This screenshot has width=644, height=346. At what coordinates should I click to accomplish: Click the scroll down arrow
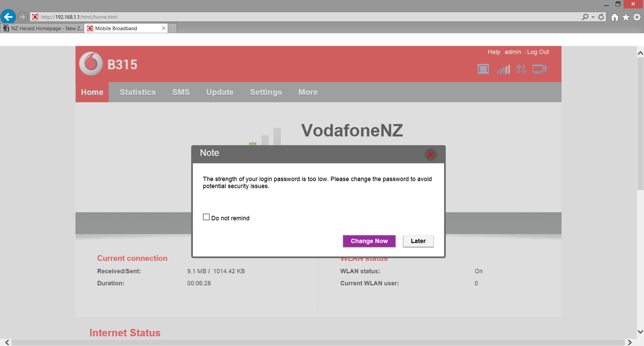[x=640, y=332]
